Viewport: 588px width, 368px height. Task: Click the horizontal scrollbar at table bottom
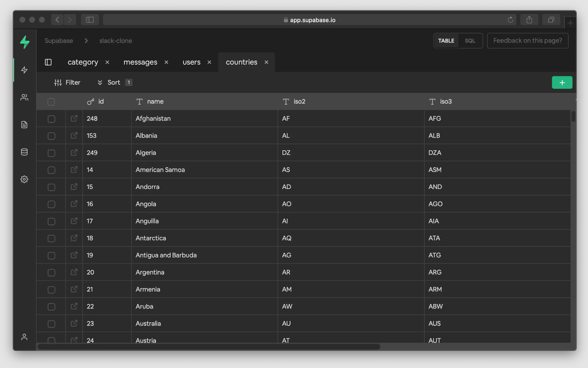tap(209, 347)
